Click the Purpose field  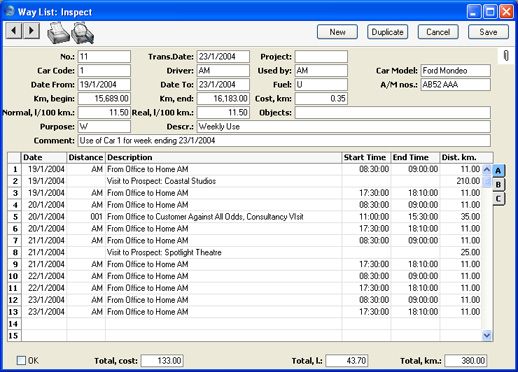pyautogui.click(x=104, y=126)
